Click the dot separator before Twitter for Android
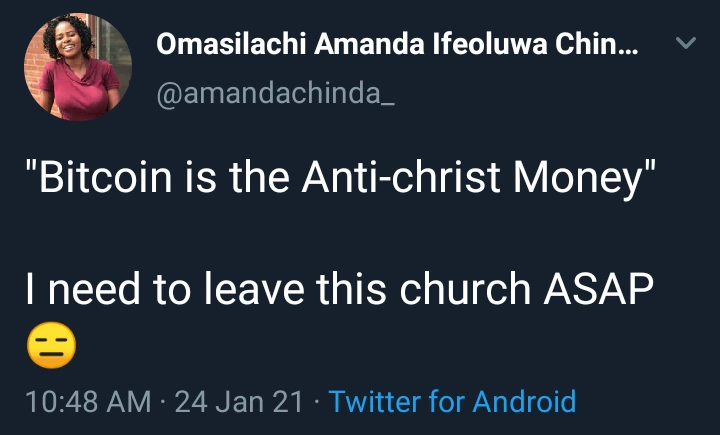Image resolution: width=720 pixels, height=435 pixels. point(316,402)
